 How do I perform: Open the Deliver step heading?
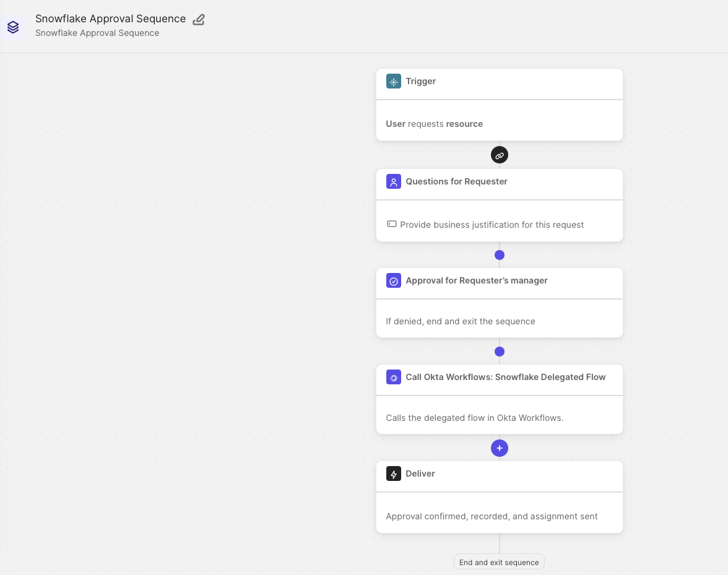coord(420,473)
